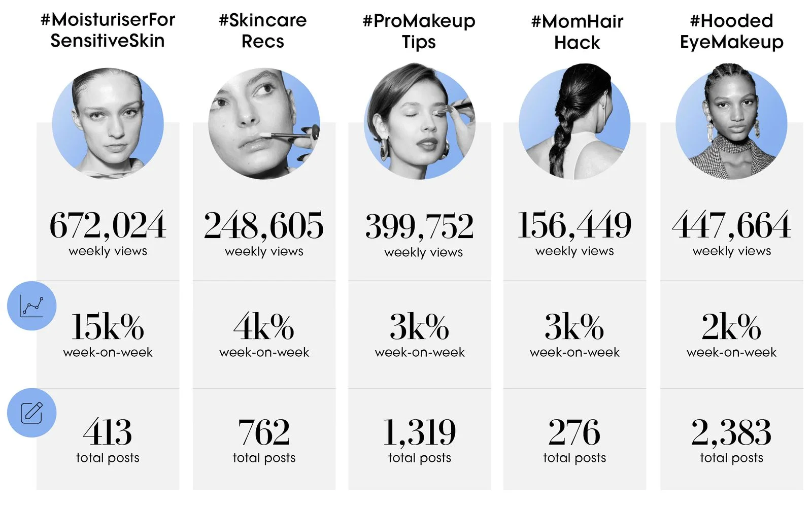Open the #HoodedEyeMakeup hashtag heading
This screenshot has width=812, height=506.
tap(732, 31)
